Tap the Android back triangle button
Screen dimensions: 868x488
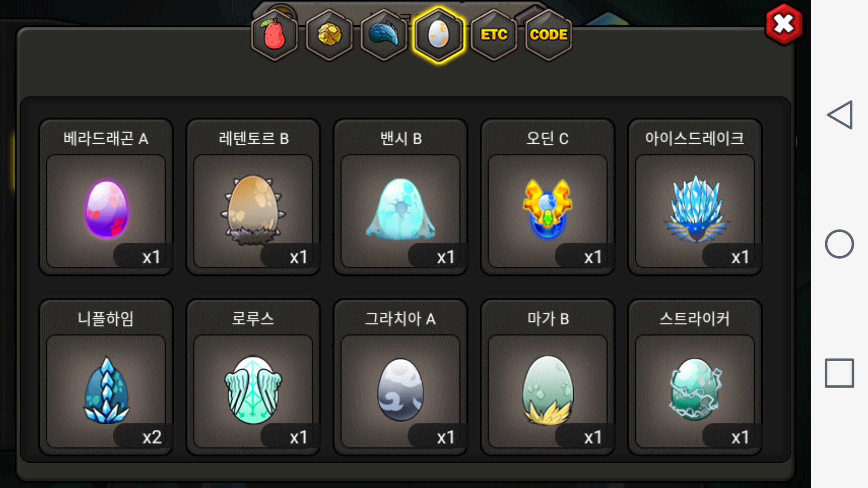[840, 115]
